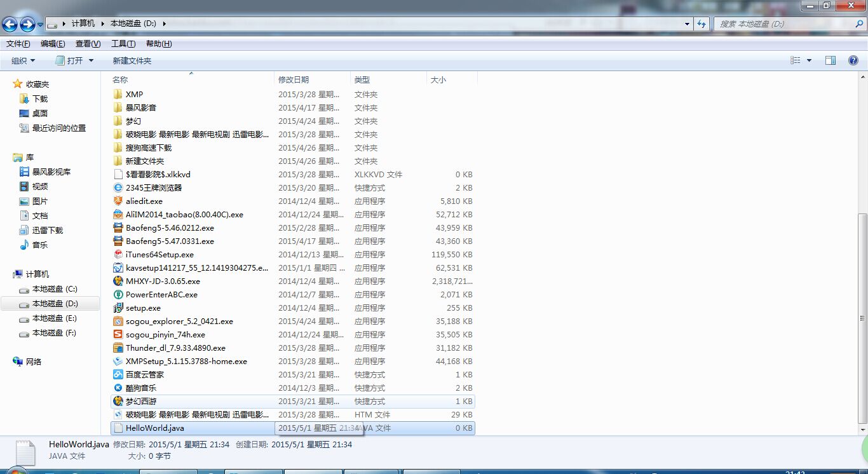
Task: Sort files by the 大小 column
Action: point(452,79)
